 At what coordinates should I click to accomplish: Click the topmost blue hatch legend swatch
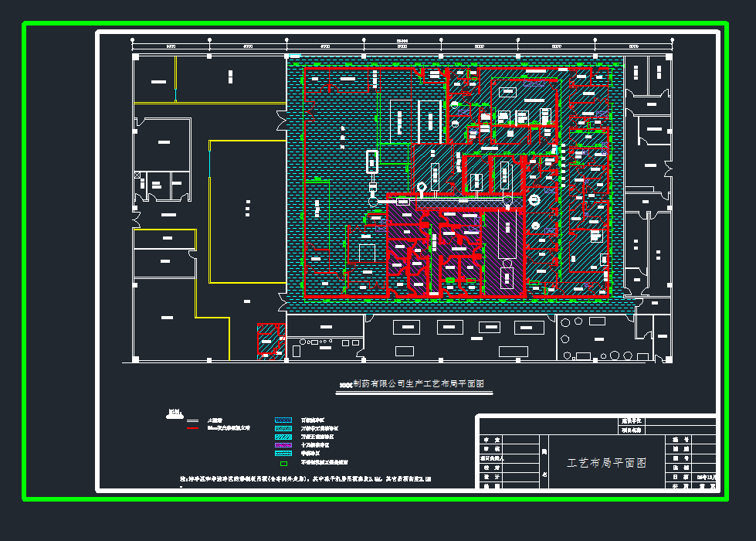coord(283,419)
